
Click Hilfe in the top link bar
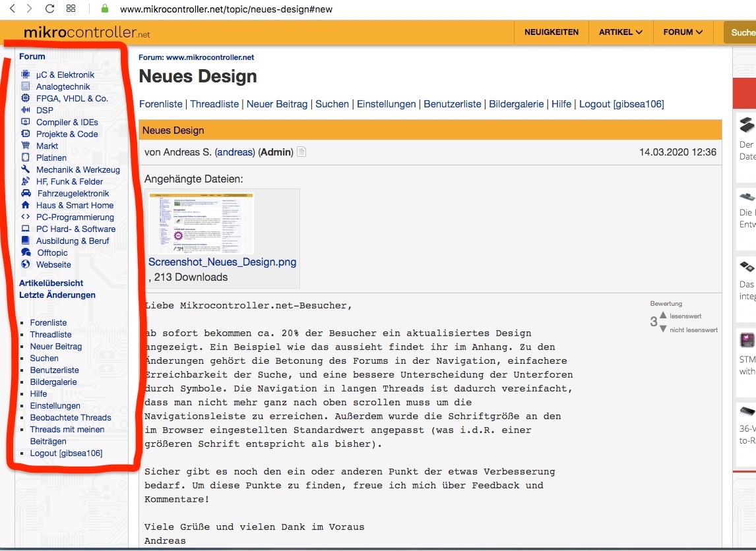[561, 104]
